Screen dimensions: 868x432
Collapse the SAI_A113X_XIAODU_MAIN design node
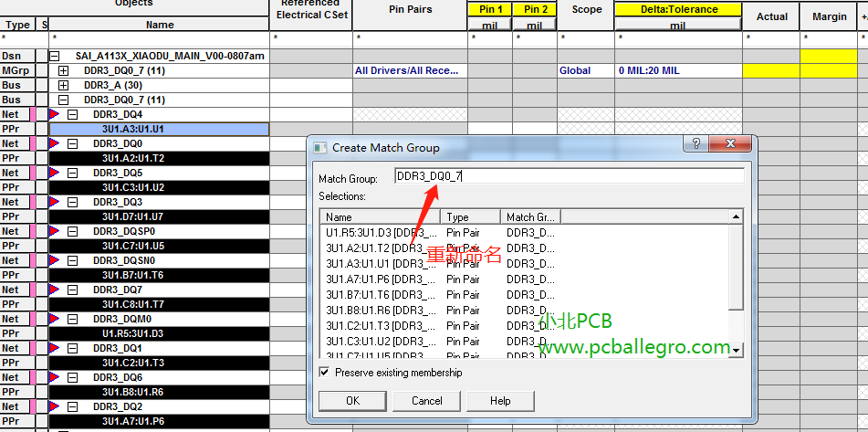click(x=55, y=56)
